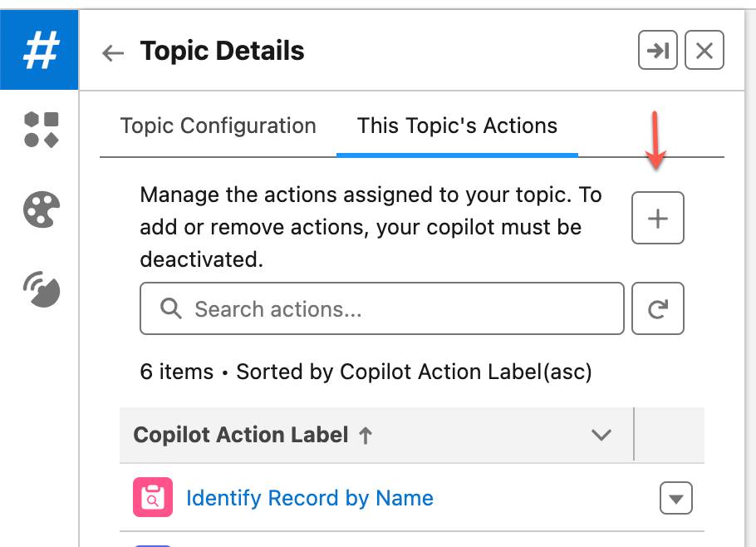Click the Copilot Action Label column header
This screenshot has width=756, height=547.
[x=241, y=435]
